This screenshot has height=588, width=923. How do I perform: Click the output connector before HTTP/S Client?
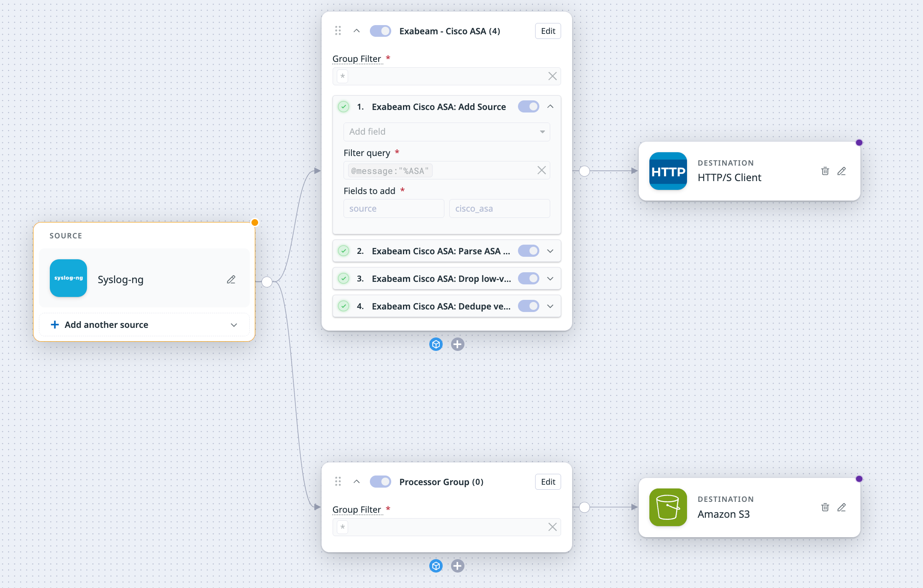(x=585, y=171)
